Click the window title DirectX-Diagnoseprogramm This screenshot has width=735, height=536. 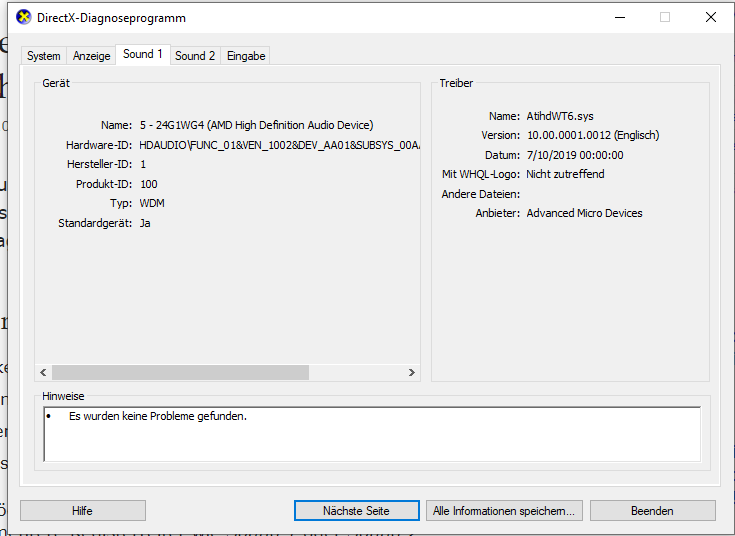click(x=111, y=18)
